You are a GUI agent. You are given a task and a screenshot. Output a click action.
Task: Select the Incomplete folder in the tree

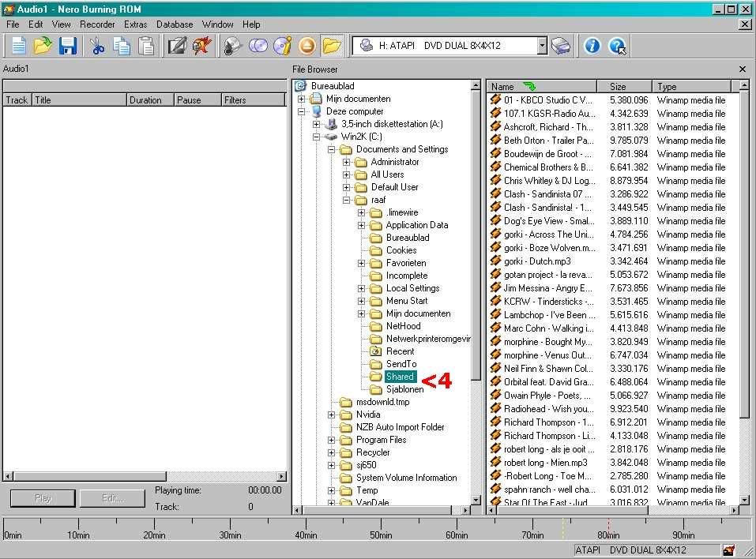(x=407, y=276)
